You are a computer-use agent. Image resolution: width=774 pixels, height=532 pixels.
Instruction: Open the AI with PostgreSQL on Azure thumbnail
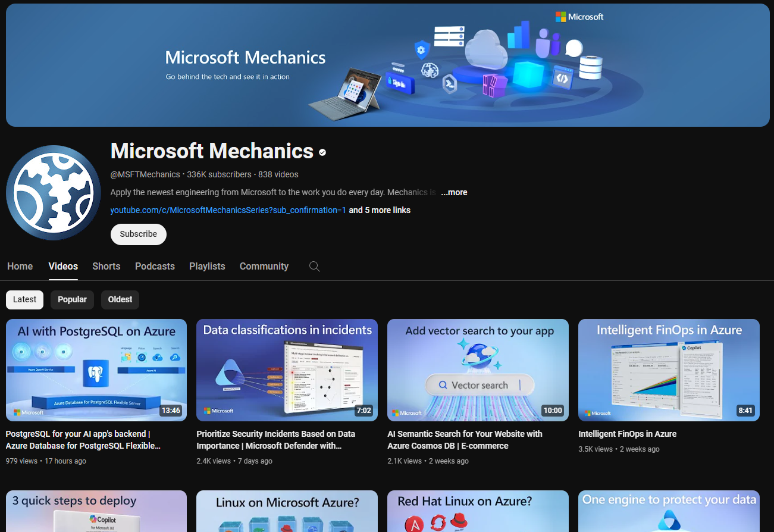pos(96,370)
